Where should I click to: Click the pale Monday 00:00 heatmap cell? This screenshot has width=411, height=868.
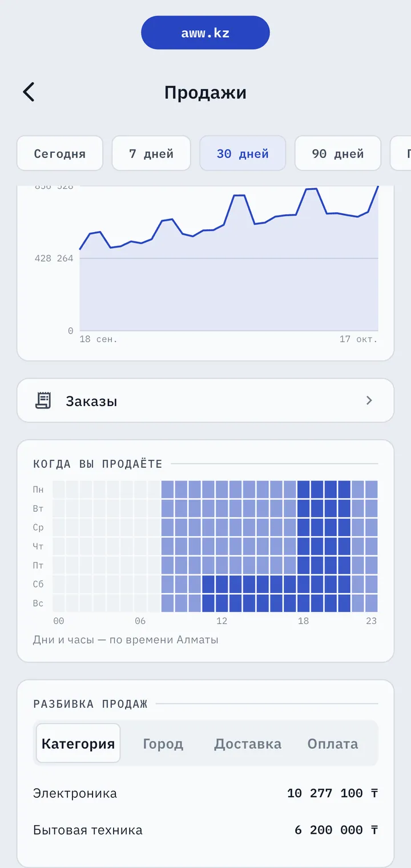[x=59, y=489]
